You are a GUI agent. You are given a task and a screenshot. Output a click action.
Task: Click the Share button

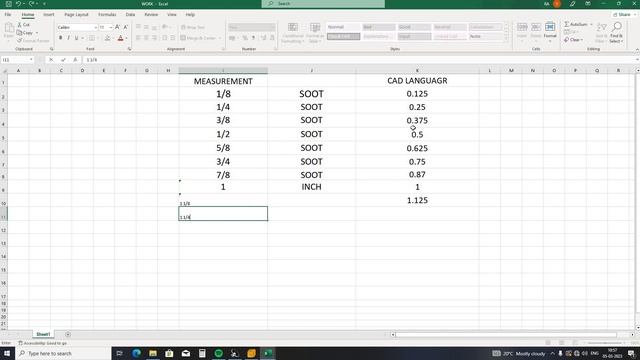pyautogui.click(x=622, y=14)
